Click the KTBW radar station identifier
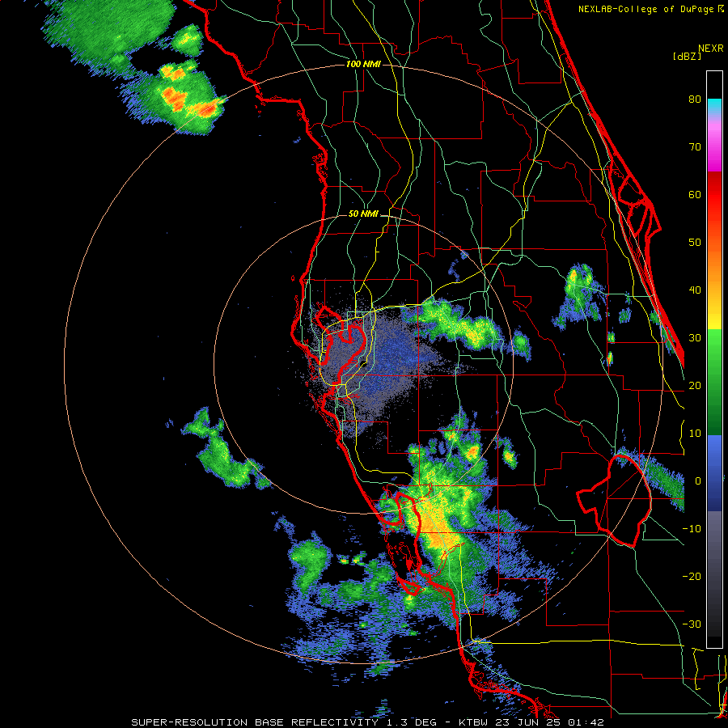728x728 pixels. pyautogui.click(x=472, y=722)
